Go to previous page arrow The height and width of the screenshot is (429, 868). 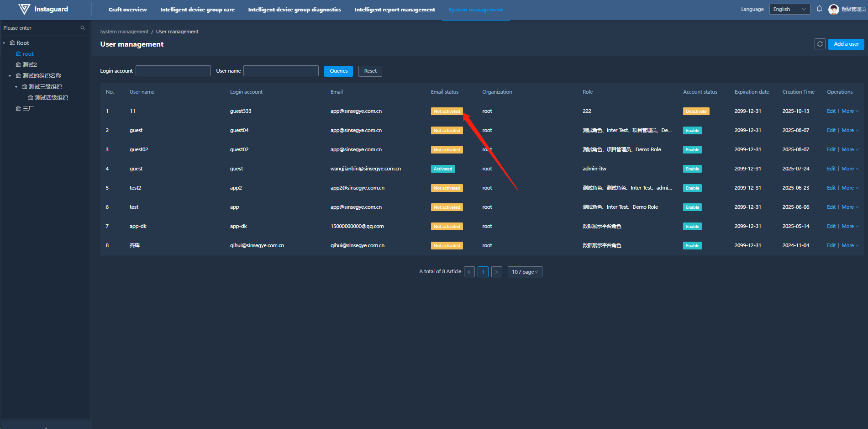[x=469, y=272]
